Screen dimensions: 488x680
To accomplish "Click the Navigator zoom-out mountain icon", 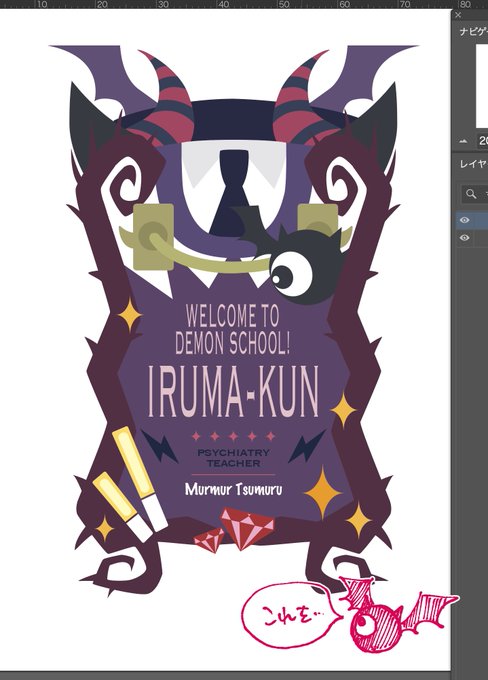I will click(463, 141).
